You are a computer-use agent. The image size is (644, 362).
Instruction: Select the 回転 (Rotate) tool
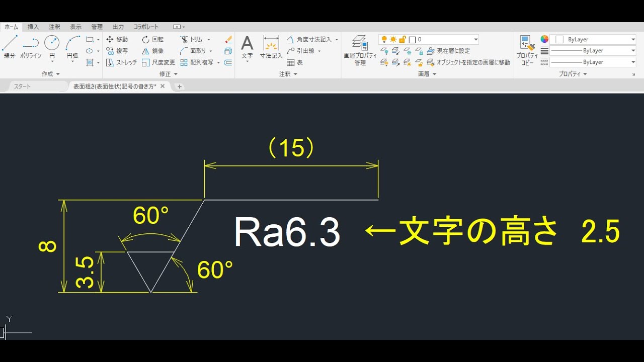pos(153,39)
